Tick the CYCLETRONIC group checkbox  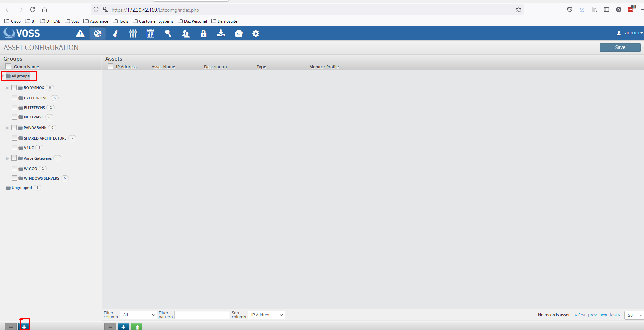click(14, 98)
